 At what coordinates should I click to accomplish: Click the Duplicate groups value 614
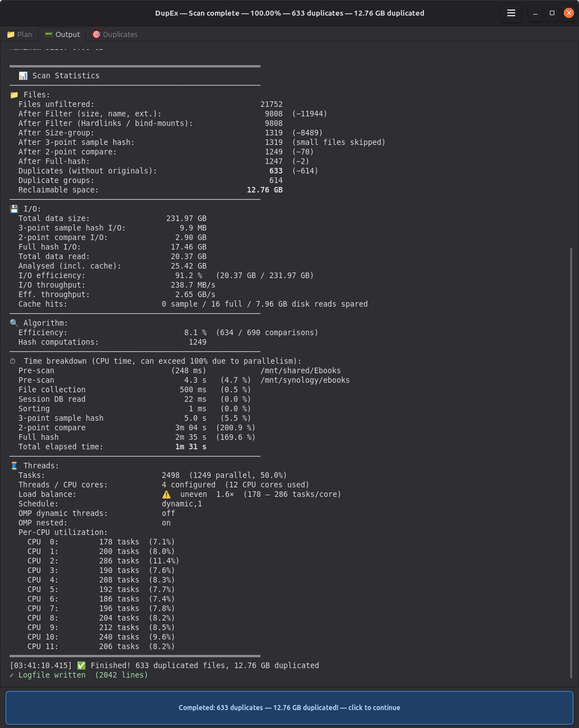click(276, 180)
